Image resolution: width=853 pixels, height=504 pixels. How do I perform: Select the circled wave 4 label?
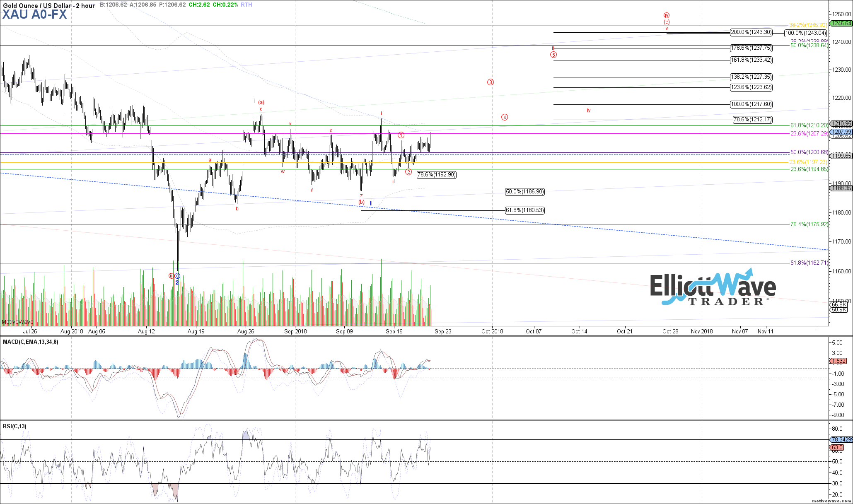(x=505, y=117)
